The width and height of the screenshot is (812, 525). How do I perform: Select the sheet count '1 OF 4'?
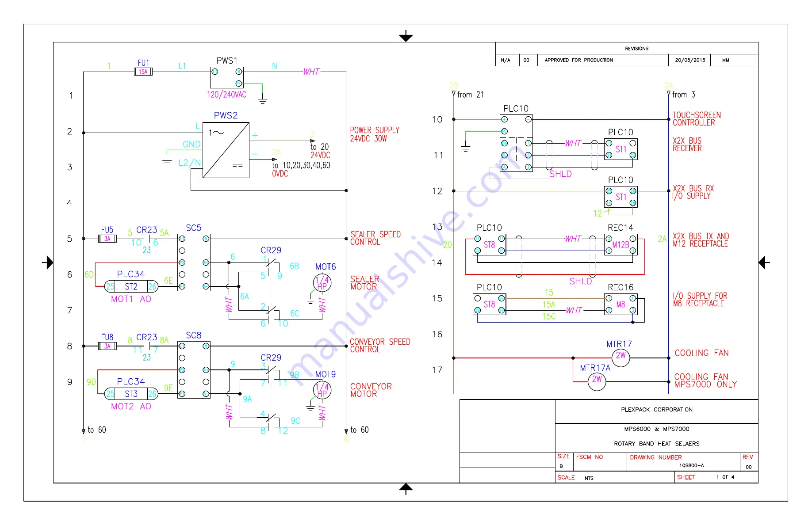coord(725,477)
